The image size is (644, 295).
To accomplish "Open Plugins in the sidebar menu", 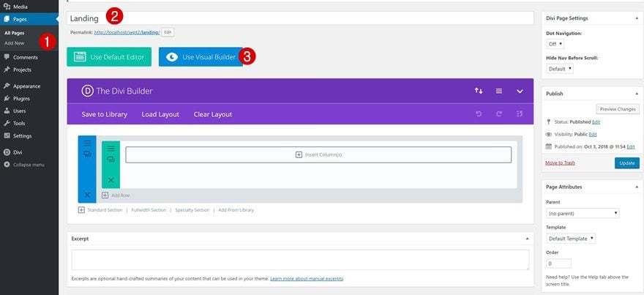I will pyautogui.click(x=21, y=99).
